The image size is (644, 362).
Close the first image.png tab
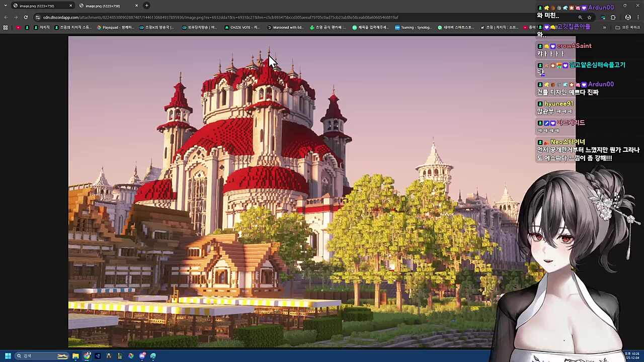pos(70,6)
